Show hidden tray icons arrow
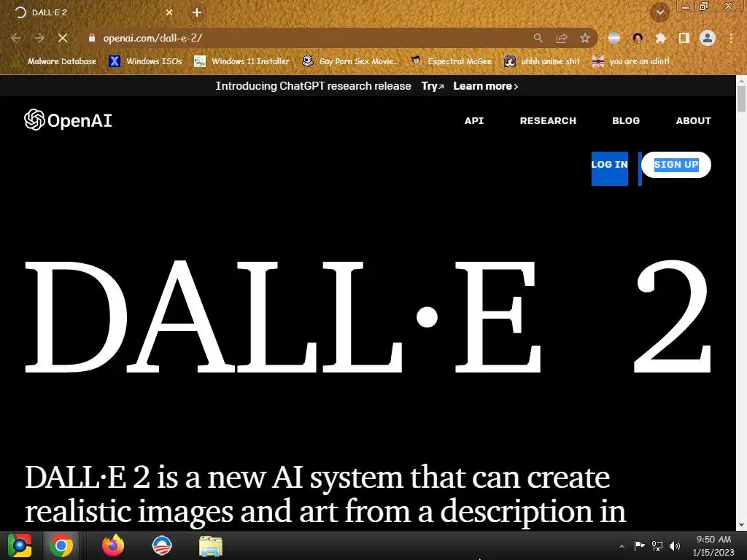 [x=622, y=546]
